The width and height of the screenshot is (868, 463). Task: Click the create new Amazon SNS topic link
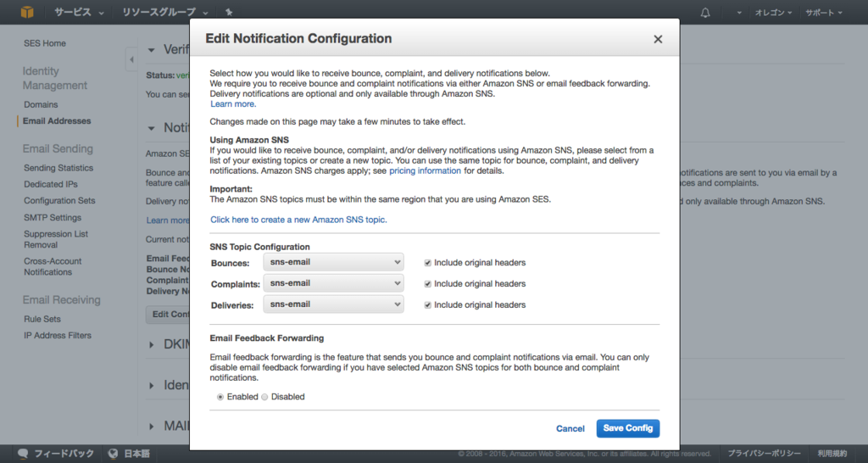[298, 220]
